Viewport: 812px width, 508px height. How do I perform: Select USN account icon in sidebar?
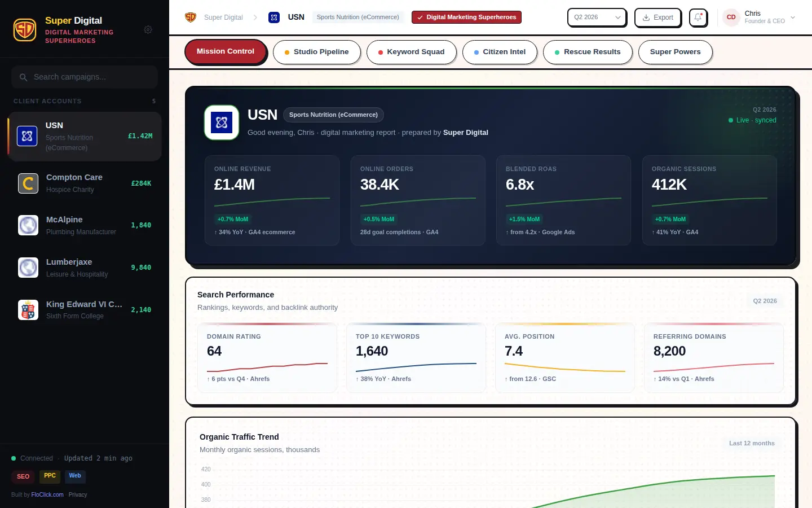coord(27,136)
